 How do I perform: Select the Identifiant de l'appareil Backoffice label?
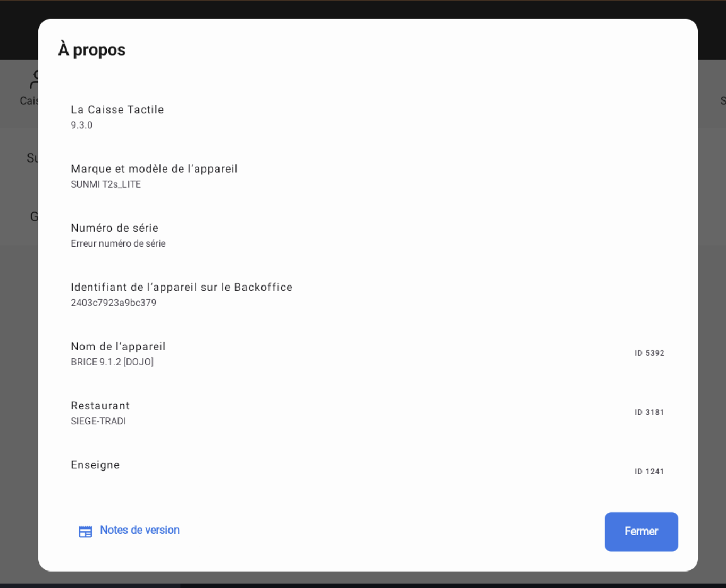[182, 287]
